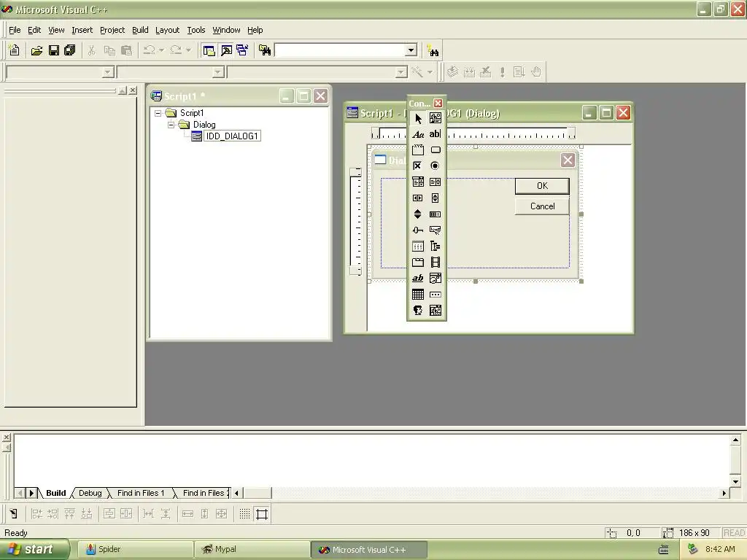
Task: Open the Insert menu
Action: click(x=82, y=30)
